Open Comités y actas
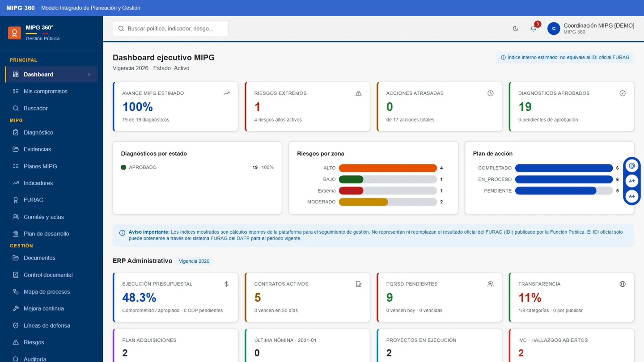Viewport: 644px width, 362px height. (x=51, y=217)
